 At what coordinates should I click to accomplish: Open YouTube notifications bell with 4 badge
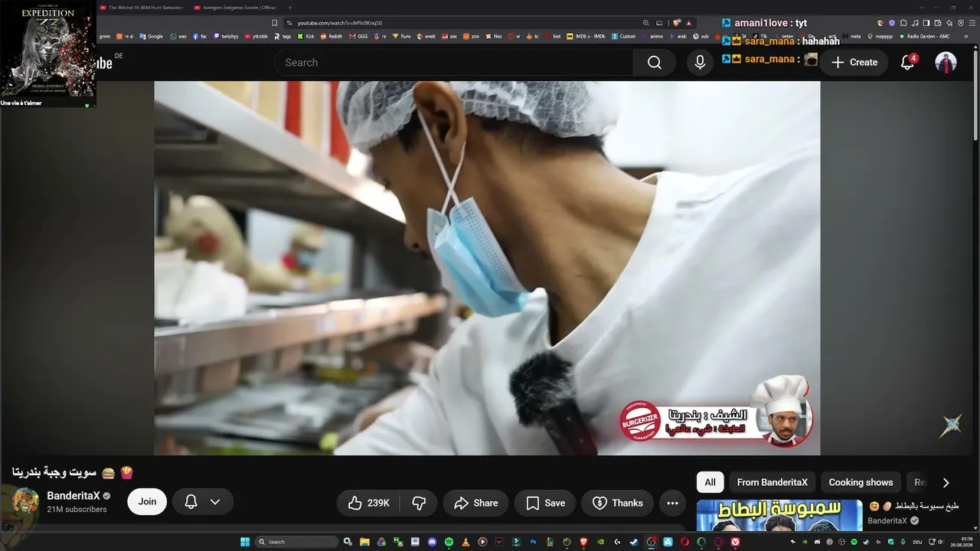907,63
